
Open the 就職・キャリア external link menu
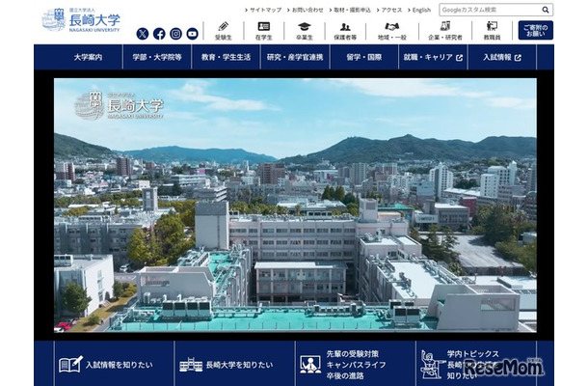[x=433, y=58]
